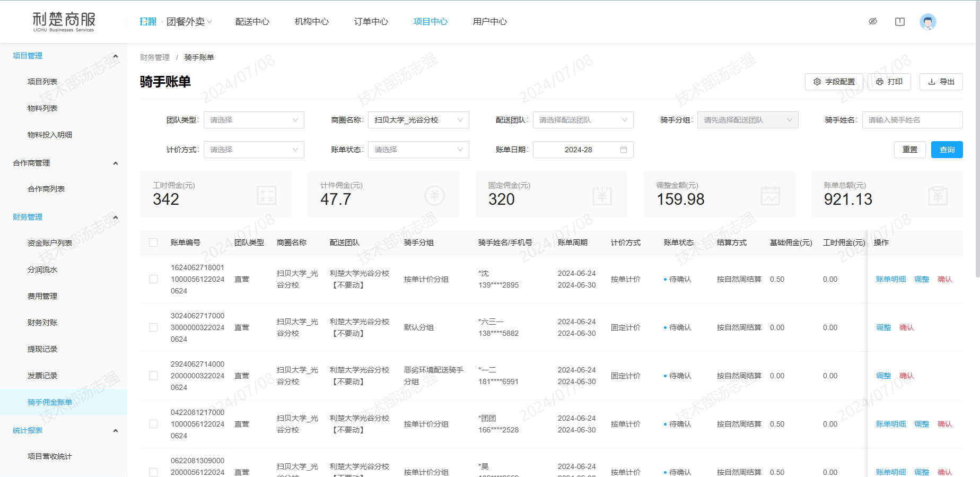
Task: Click the 固定佣金 card icon
Action: [x=602, y=195]
